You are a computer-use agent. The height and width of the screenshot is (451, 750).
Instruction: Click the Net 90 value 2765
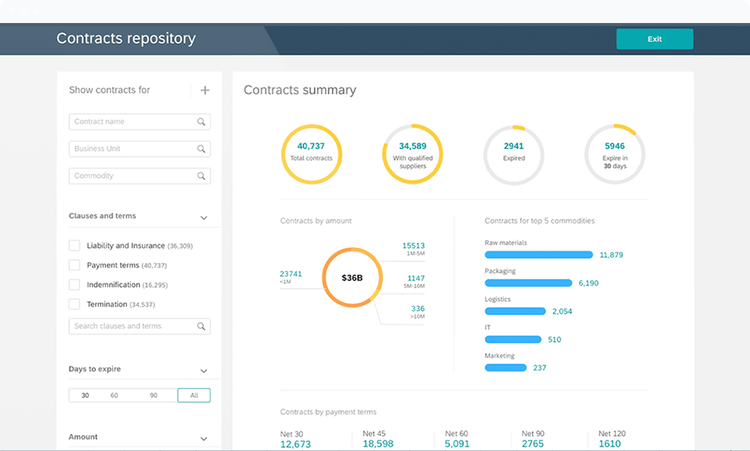[x=532, y=444]
